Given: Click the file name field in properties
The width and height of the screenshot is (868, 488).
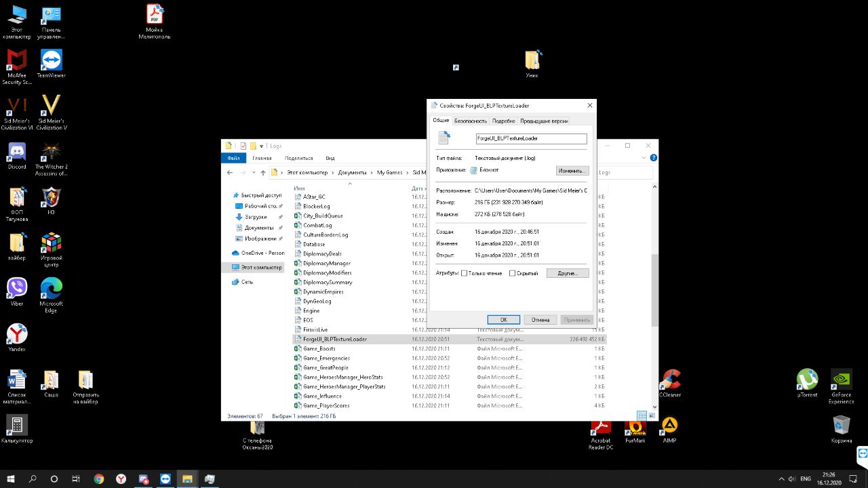Looking at the screenshot, I should coord(532,138).
